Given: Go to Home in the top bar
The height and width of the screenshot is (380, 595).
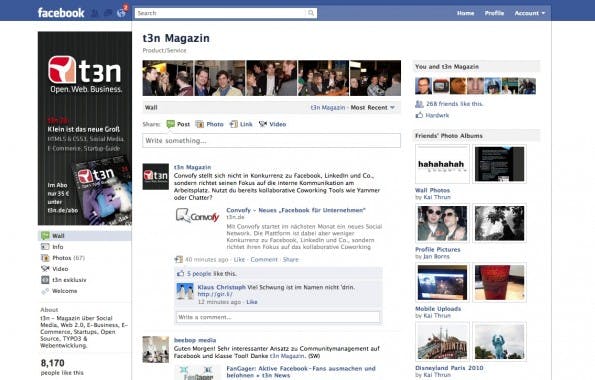Looking at the screenshot, I should click(x=465, y=13).
